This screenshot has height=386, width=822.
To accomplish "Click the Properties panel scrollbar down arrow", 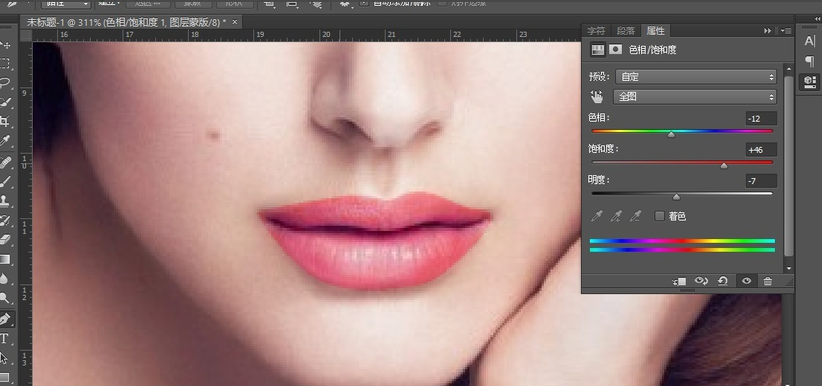I will (789, 269).
